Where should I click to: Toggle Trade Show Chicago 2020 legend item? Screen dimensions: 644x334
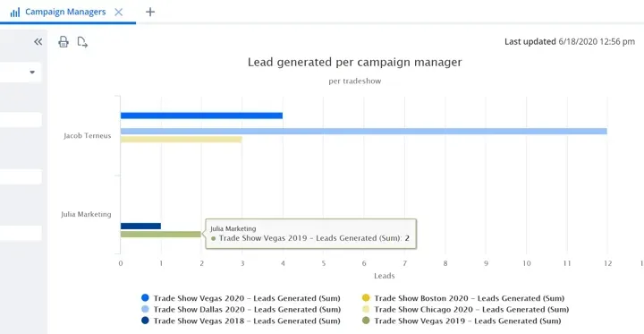[465, 309]
